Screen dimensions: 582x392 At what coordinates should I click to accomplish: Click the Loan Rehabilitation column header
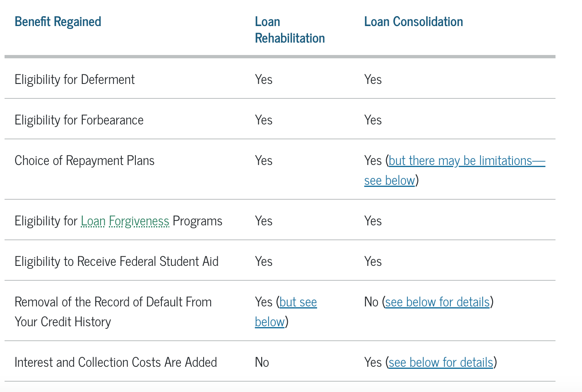pyautogui.click(x=290, y=30)
